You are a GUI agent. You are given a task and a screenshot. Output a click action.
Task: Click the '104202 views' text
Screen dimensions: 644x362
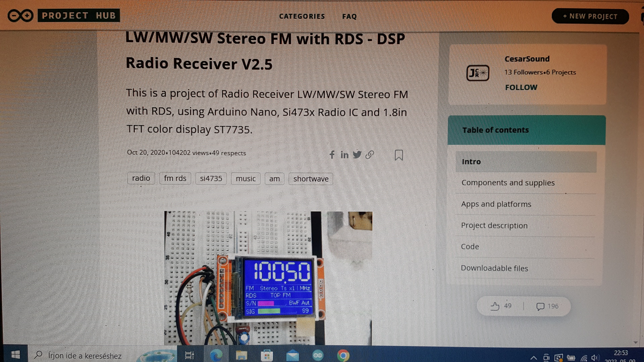coord(189,153)
